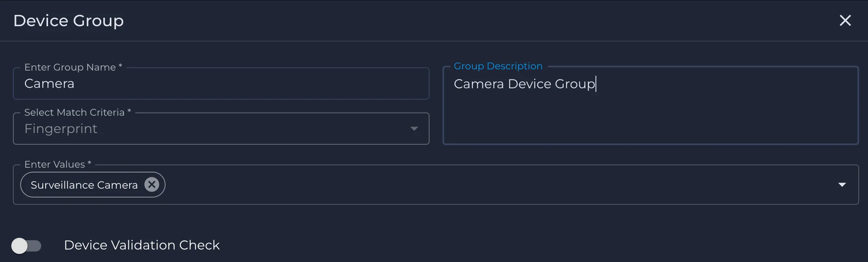The height and width of the screenshot is (262, 868).
Task: Open the Enter Values dropdown arrow
Action: point(842,185)
